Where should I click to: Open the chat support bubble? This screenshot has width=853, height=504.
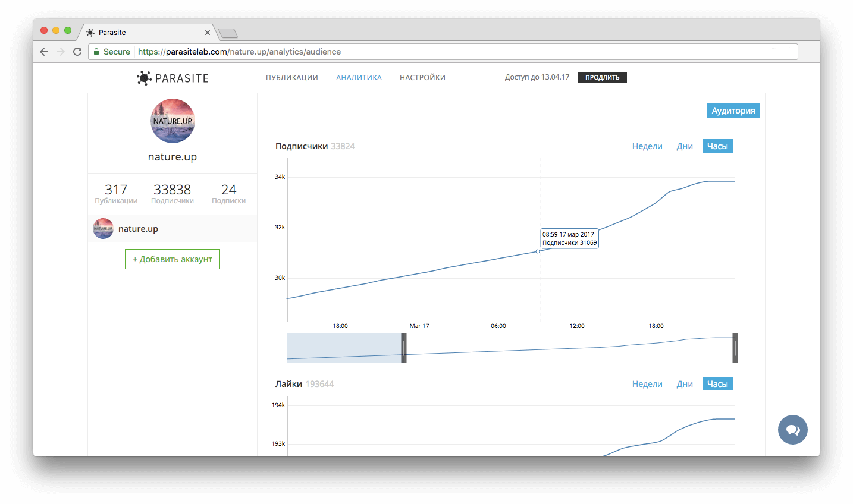[x=792, y=430]
